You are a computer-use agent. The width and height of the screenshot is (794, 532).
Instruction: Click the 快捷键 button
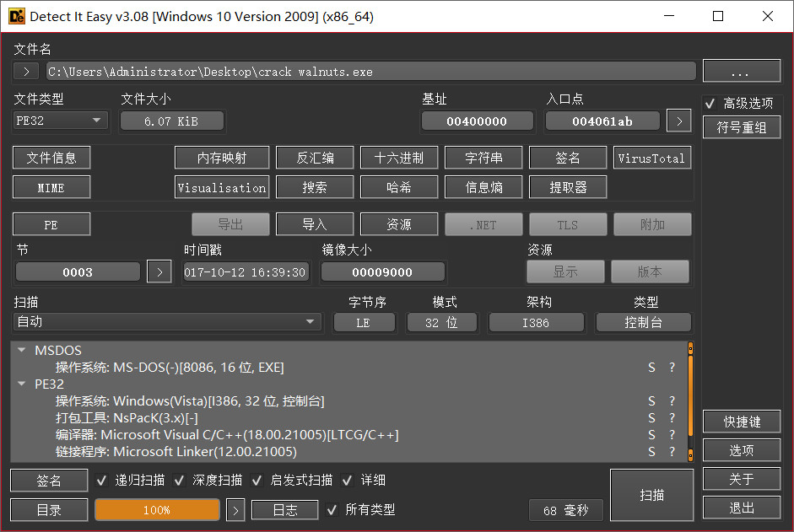(x=742, y=422)
